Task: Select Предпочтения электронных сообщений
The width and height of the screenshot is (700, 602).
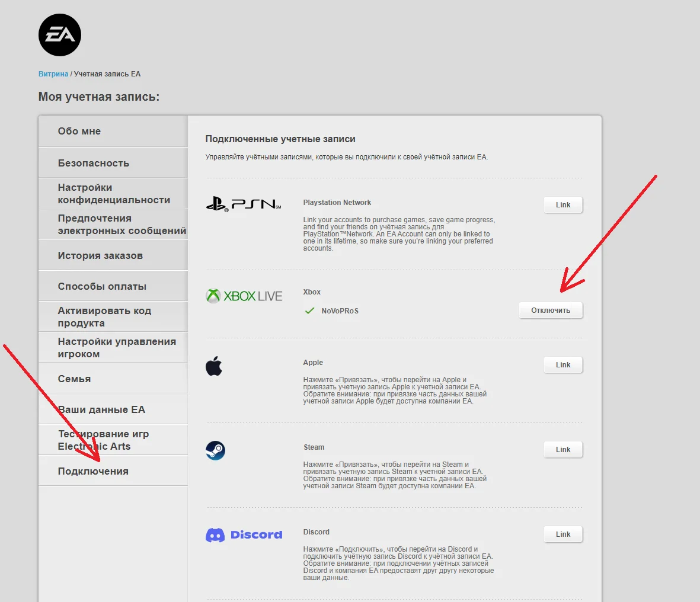Action: (x=113, y=225)
